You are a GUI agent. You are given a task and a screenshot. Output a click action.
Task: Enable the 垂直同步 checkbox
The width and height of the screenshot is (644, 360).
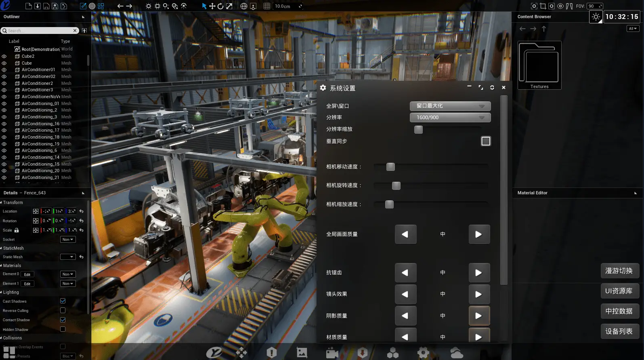[486, 141]
